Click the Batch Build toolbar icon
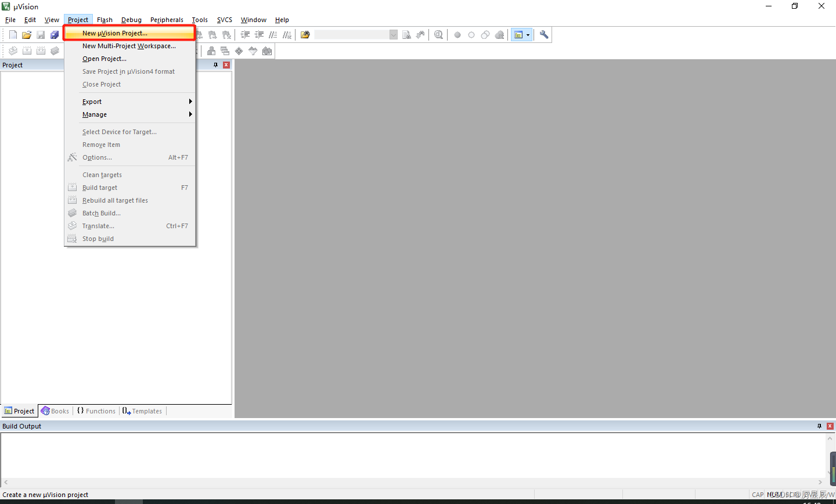836x504 pixels. (55, 51)
